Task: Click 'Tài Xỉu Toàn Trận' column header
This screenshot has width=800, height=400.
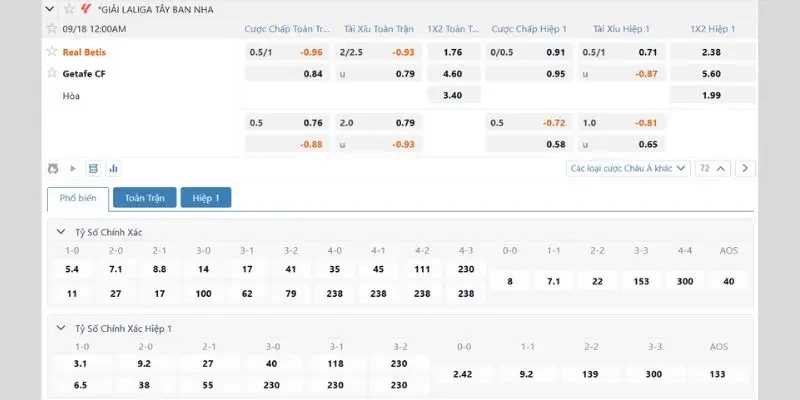Action: tap(379, 29)
